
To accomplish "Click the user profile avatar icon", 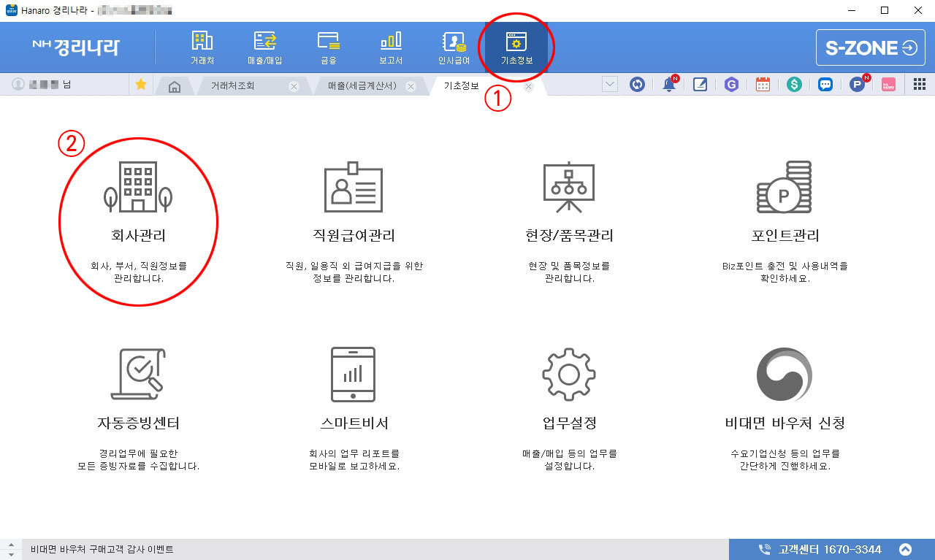I will (18, 85).
